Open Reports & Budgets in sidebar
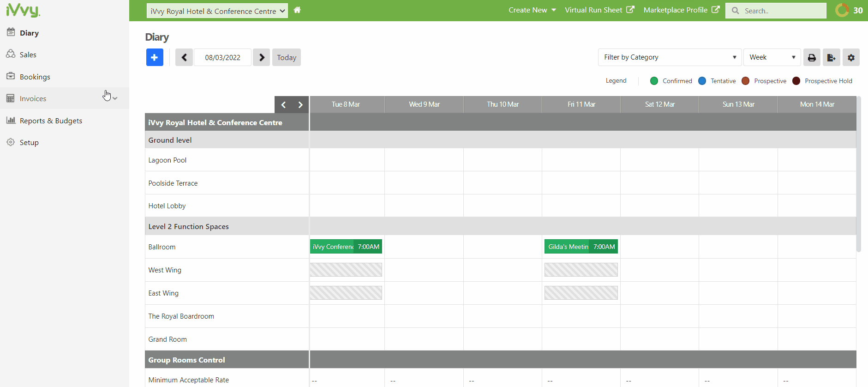The image size is (868, 387). [51, 121]
